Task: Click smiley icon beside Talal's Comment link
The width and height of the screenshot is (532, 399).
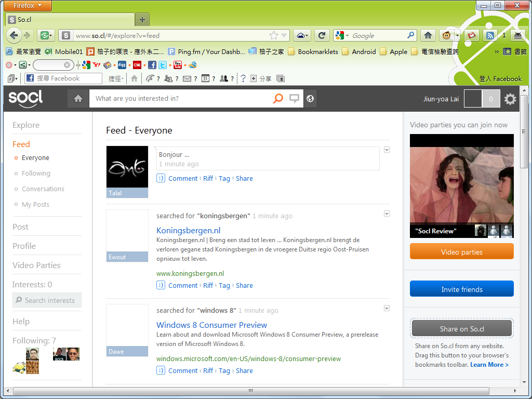Action: click(x=161, y=178)
